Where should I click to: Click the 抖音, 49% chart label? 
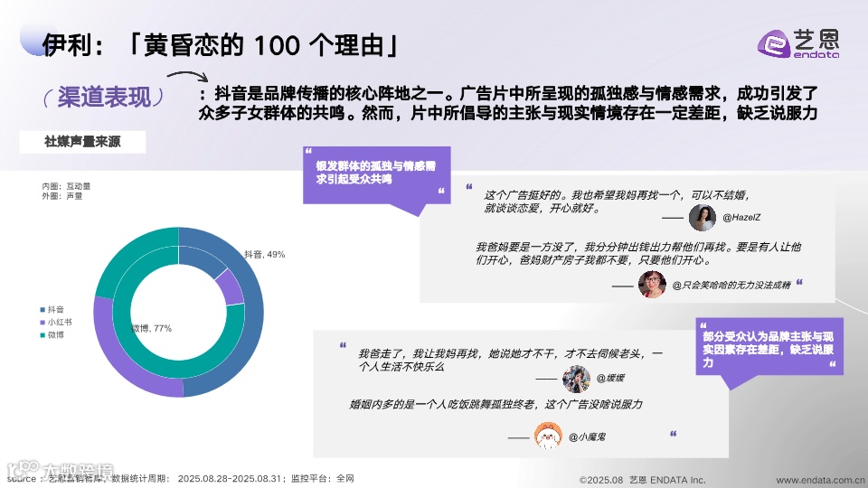pyautogui.click(x=265, y=255)
